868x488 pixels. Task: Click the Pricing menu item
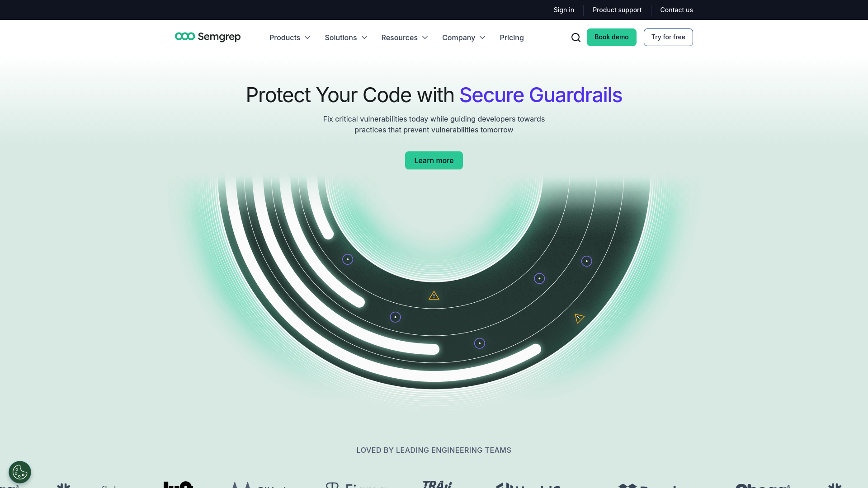511,37
